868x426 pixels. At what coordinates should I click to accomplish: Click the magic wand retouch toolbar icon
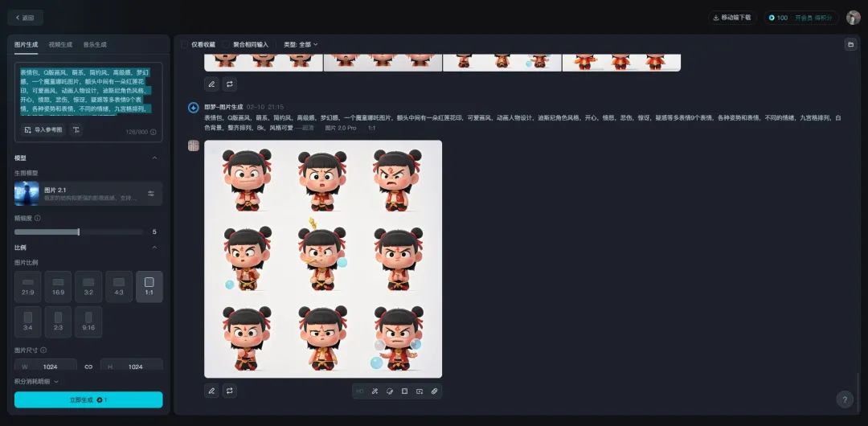point(375,391)
